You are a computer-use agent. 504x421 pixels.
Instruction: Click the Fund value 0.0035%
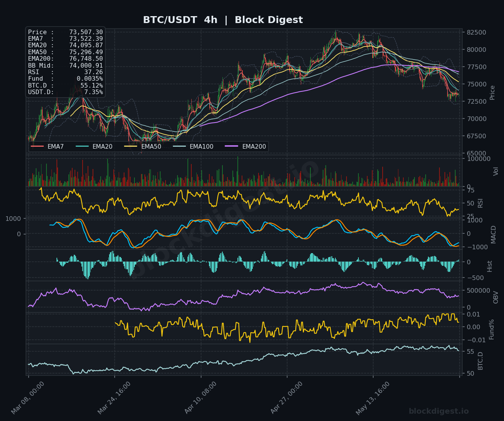tap(90, 79)
